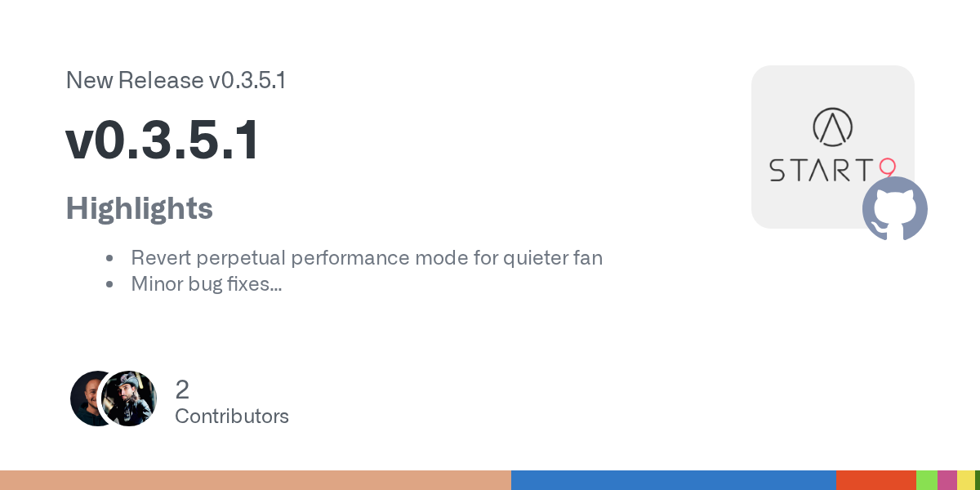Click the Start9 circled-A emblem
The image size is (980, 490).
(x=832, y=126)
